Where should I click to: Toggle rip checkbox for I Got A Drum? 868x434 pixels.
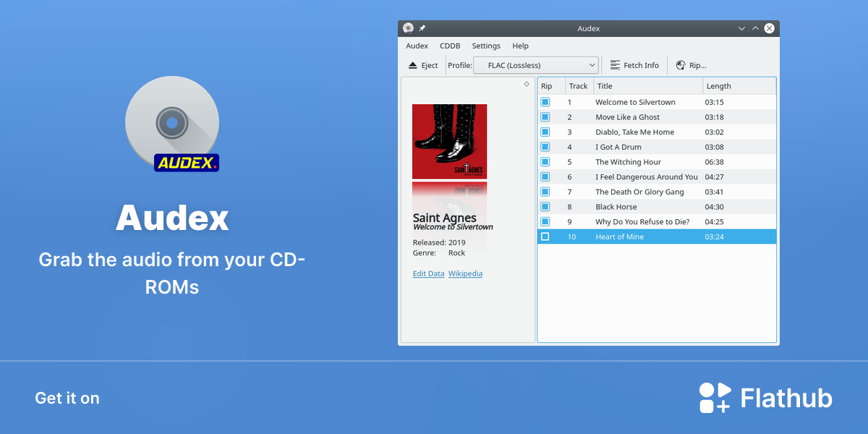pos(545,147)
